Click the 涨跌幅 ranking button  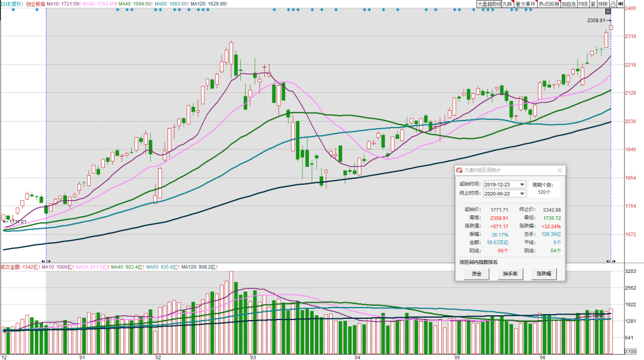pyautogui.click(x=544, y=274)
